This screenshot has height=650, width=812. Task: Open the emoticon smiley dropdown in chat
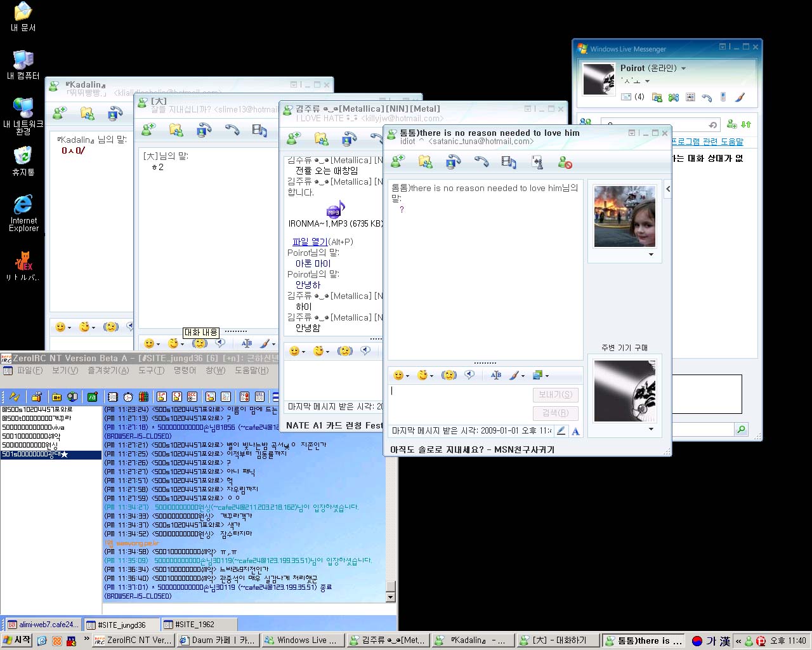402,375
